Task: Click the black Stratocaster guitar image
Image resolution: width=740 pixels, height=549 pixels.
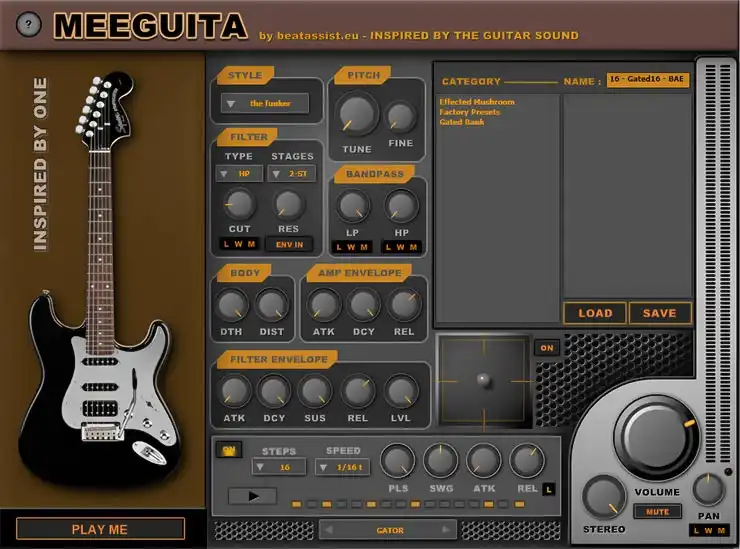Action: pos(100,279)
